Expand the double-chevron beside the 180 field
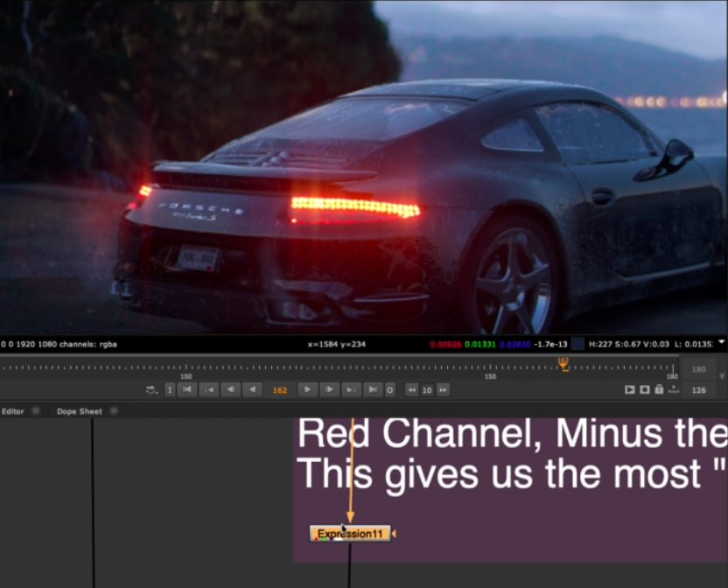 [722, 375]
